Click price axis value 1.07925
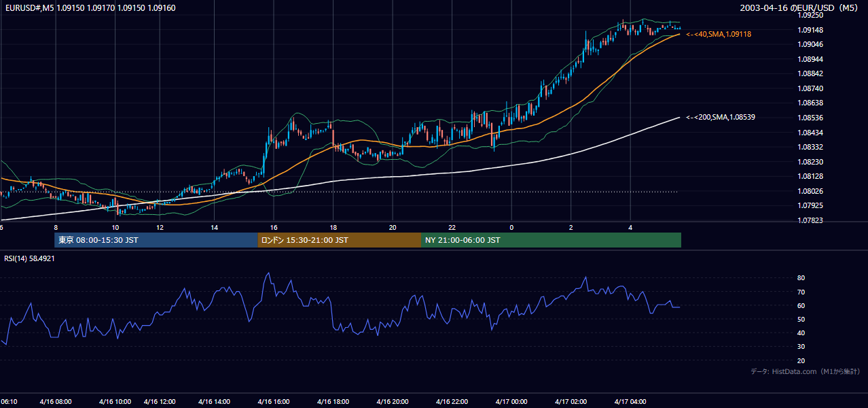 coord(812,205)
